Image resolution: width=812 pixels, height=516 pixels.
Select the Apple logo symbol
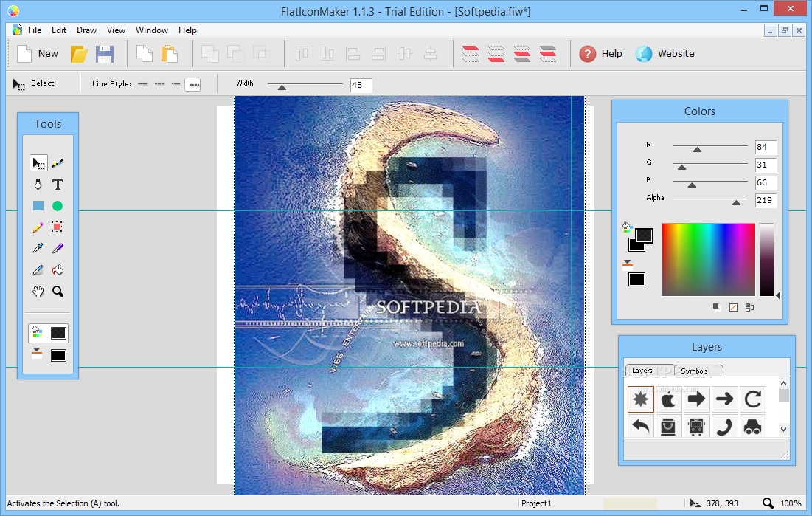[x=668, y=399]
